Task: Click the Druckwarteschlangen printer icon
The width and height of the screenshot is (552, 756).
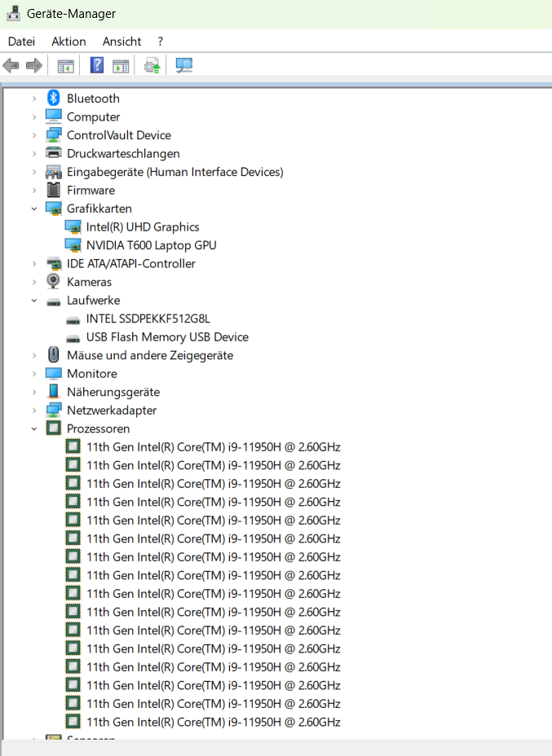Action: pyautogui.click(x=54, y=153)
